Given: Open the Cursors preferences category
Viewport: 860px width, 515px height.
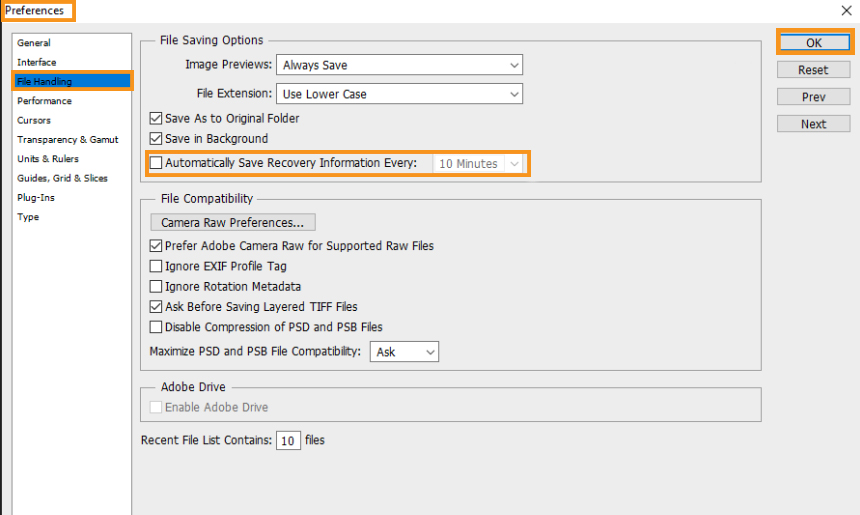Looking at the screenshot, I should pos(33,120).
